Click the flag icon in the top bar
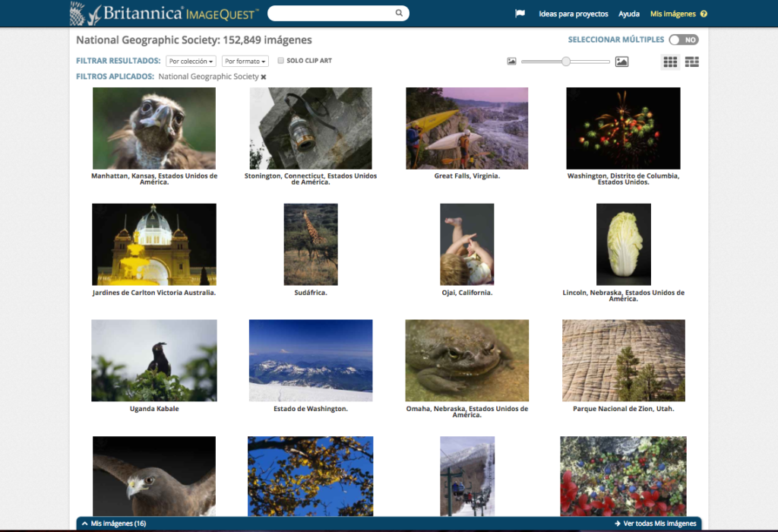The width and height of the screenshot is (778, 532). coord(520,13)
